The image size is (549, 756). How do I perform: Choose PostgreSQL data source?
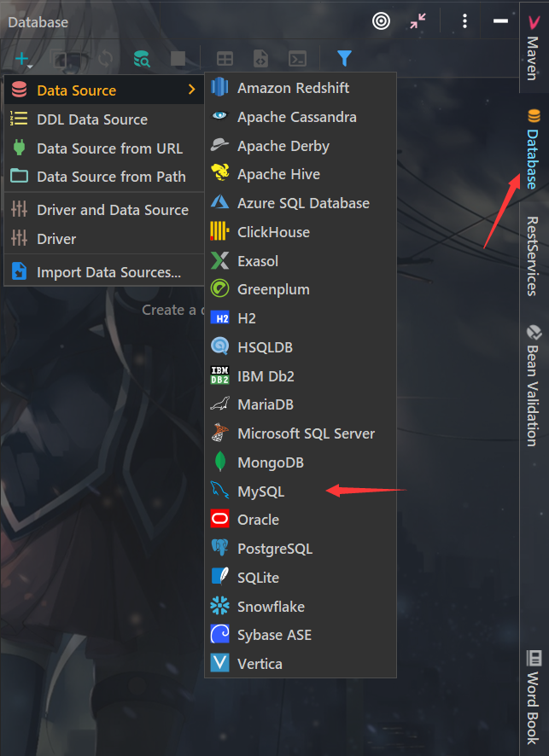pyautogui.click(x=301, y=549)
